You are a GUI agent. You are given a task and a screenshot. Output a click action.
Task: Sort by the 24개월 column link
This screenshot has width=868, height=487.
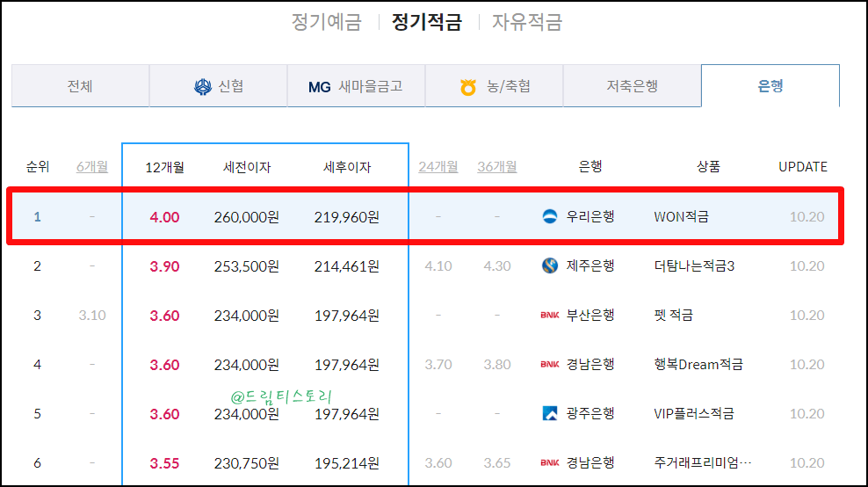(x=438, y=167)
